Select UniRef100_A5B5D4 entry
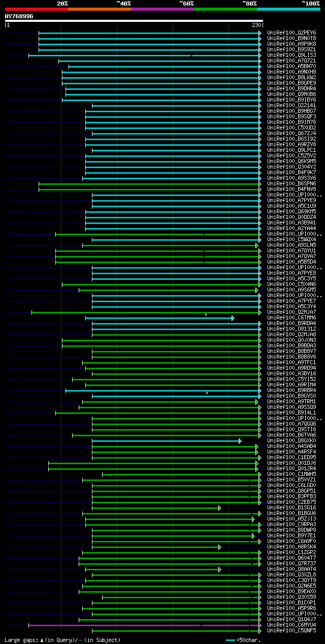The image size is (325, 644). click(x=291, y=262)
